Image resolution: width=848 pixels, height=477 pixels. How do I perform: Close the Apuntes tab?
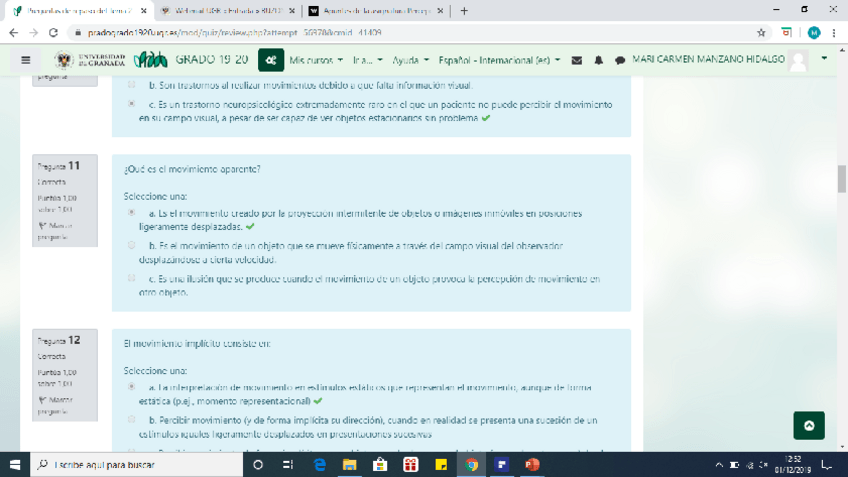440,11
